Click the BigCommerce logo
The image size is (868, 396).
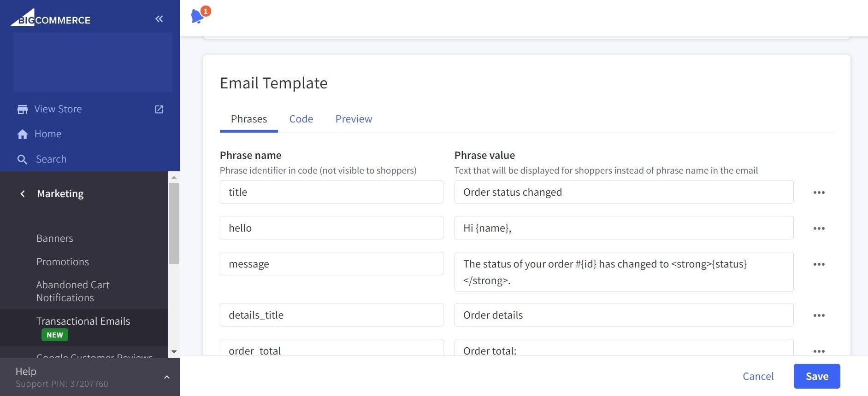pyautogui.click(x=51, y=18)
